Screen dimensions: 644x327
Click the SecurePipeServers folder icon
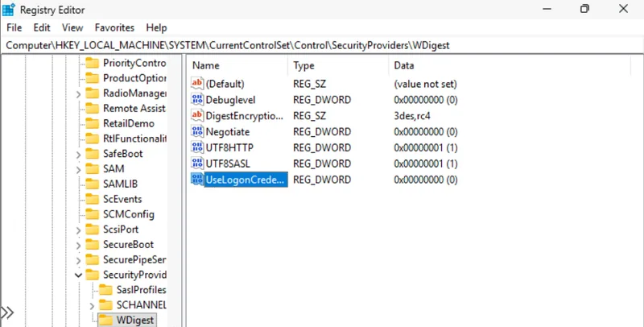click(93, 259)
